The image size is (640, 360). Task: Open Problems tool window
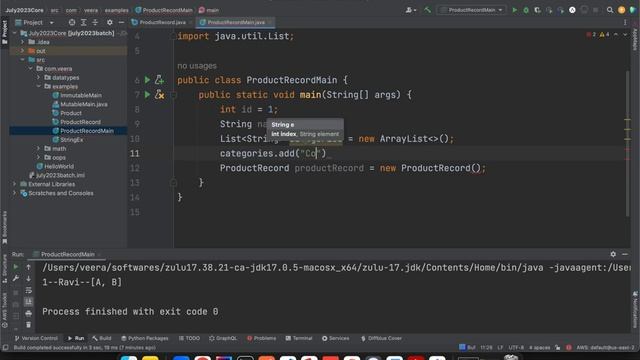pos(262,338)
